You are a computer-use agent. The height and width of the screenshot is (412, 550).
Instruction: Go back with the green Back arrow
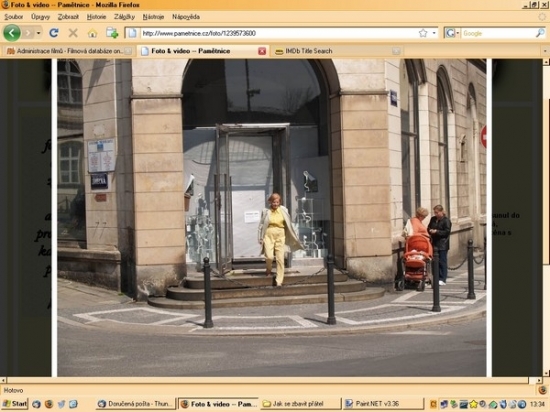point(12,33)
